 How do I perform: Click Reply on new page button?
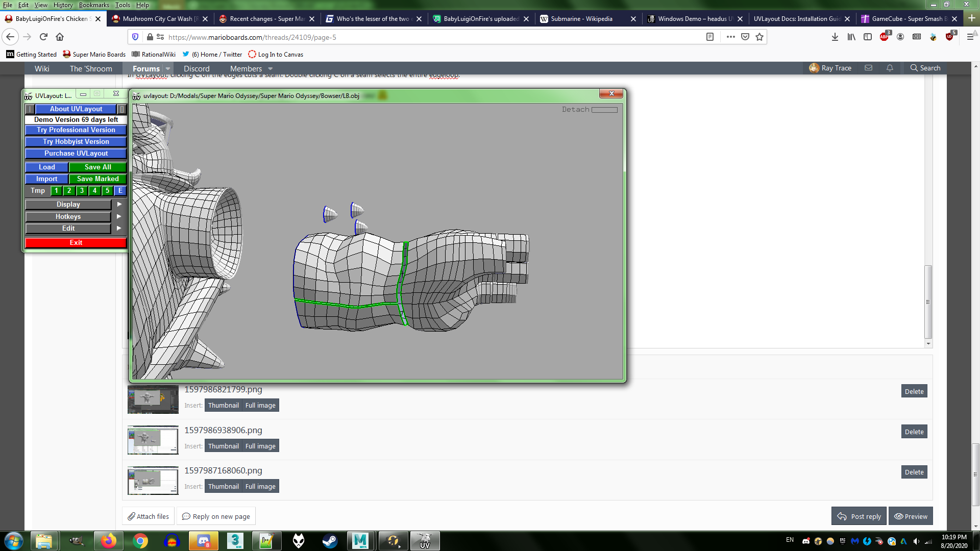[216, 516]
